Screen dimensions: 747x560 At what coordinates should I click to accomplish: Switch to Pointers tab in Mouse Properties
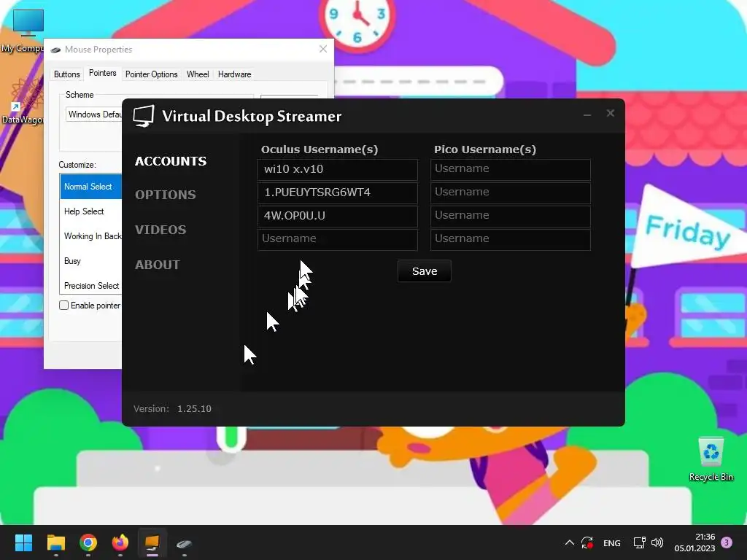point(102,73)
